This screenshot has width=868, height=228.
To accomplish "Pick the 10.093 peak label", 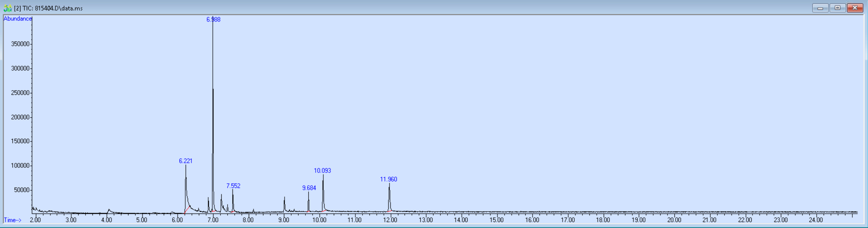I will tap(322, 171).
